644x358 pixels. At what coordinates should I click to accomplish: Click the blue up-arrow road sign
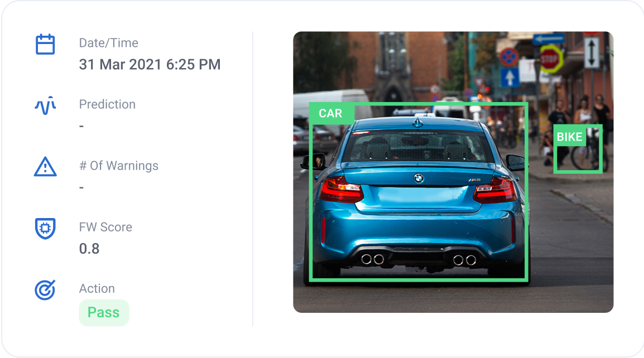pyautogui.click(x=510, y=77)
